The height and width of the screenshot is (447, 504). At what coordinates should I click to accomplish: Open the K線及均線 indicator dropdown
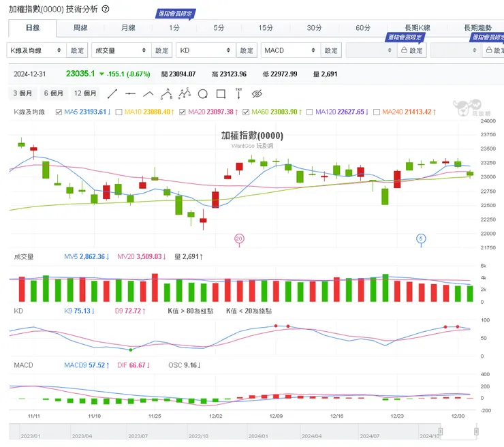click(37, 50)
